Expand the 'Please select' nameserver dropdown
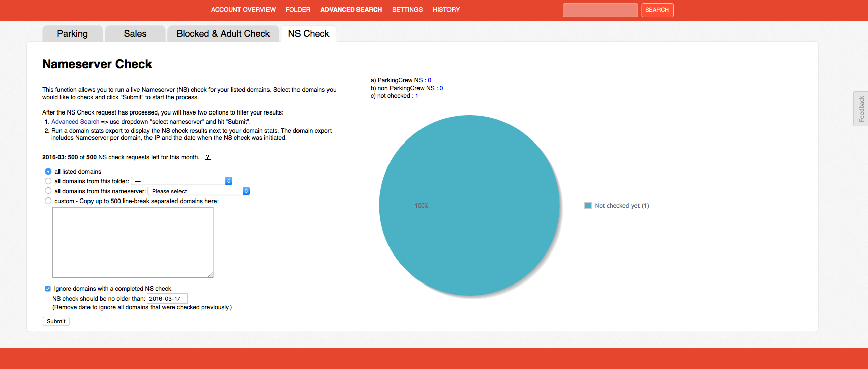868x369 pixels. (x=198, y=191)
